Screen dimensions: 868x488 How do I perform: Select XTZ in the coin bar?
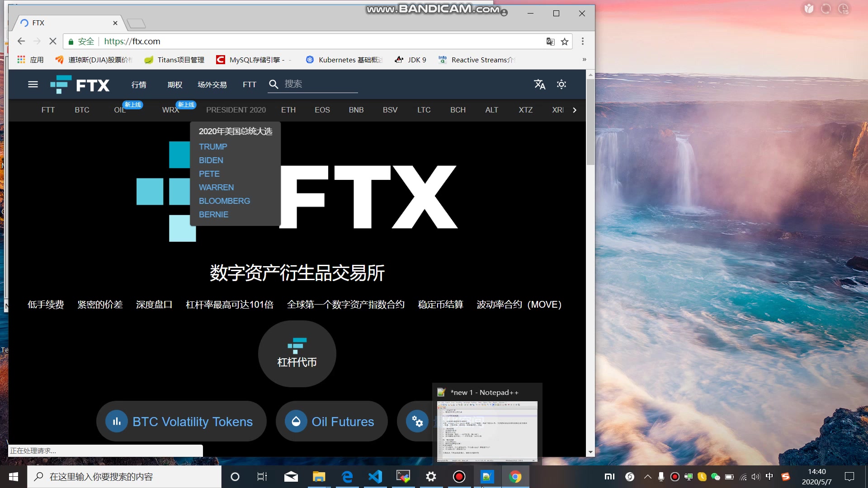526,110
